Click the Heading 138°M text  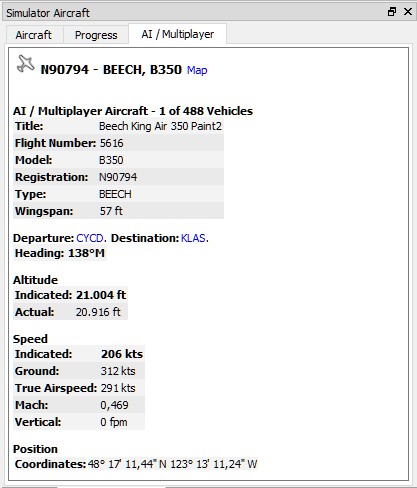point(60,253)
